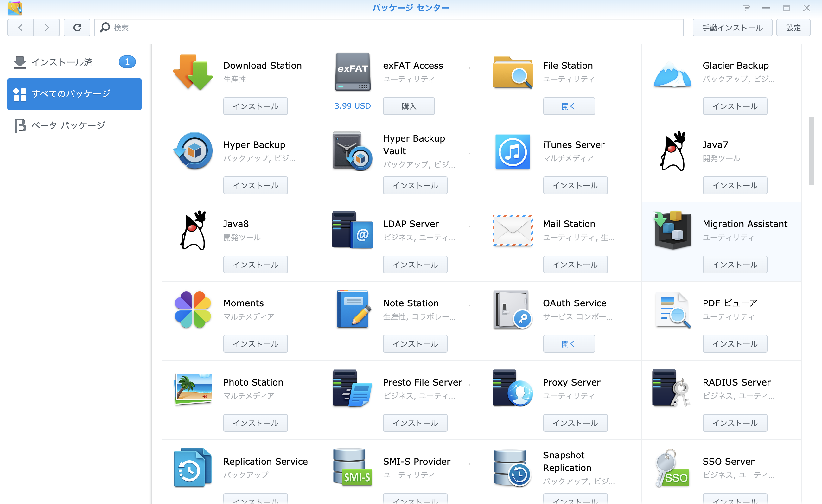Click the PDF ビューア document icon
Screen dimensions: 822x504
pyautogui.click(x=672, y=310)
